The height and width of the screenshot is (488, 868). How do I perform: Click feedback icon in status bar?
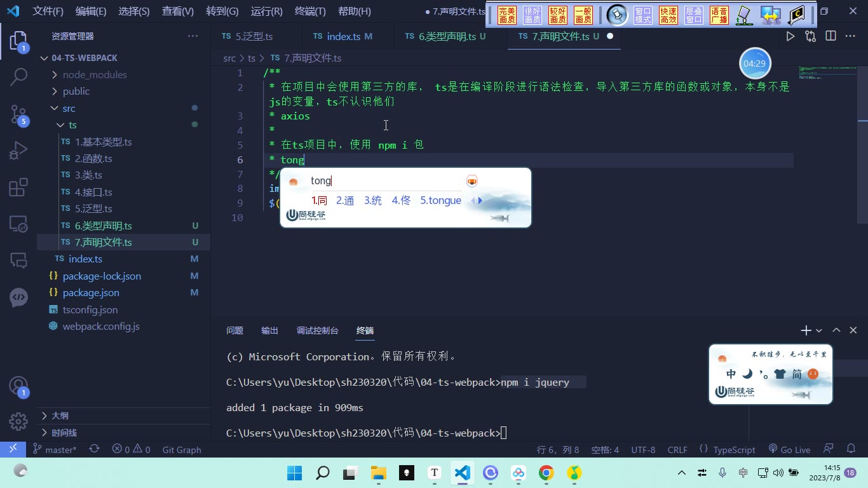pyautogui.click(x=828, y=449)
